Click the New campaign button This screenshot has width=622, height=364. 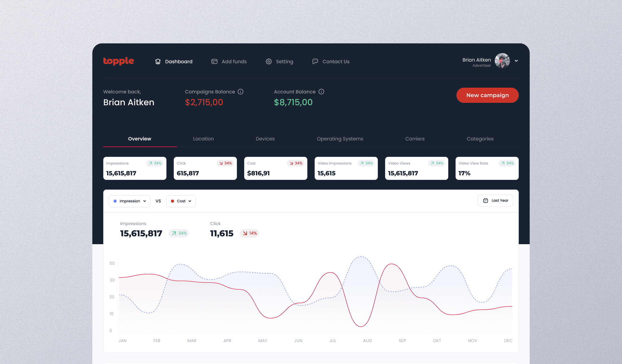click(x=487, y=95)
